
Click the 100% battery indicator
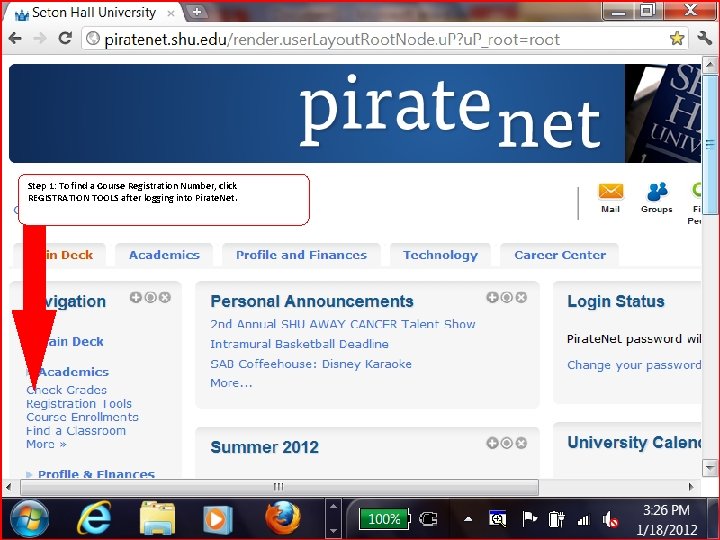[x=384, y=519]
